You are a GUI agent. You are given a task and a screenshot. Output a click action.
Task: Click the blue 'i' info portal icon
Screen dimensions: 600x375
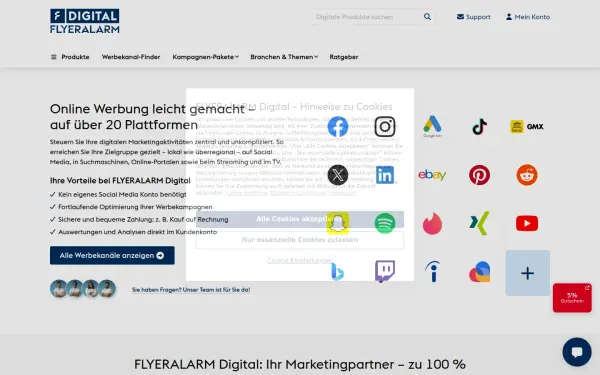tap(432, 272)
